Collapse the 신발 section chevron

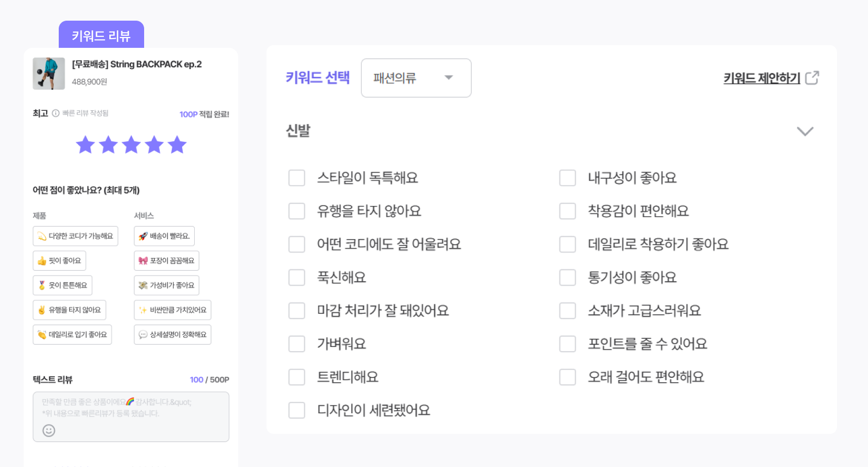(x=805, y=131)
